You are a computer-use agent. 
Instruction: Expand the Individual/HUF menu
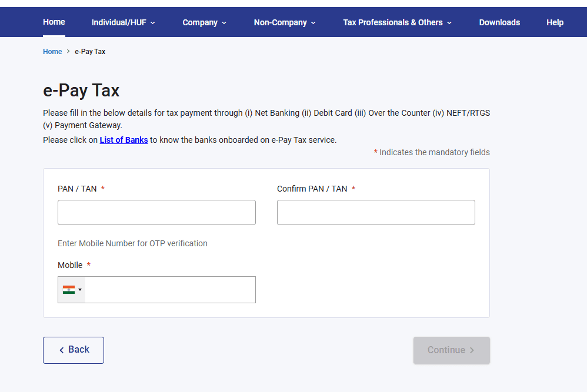(120, 22)
